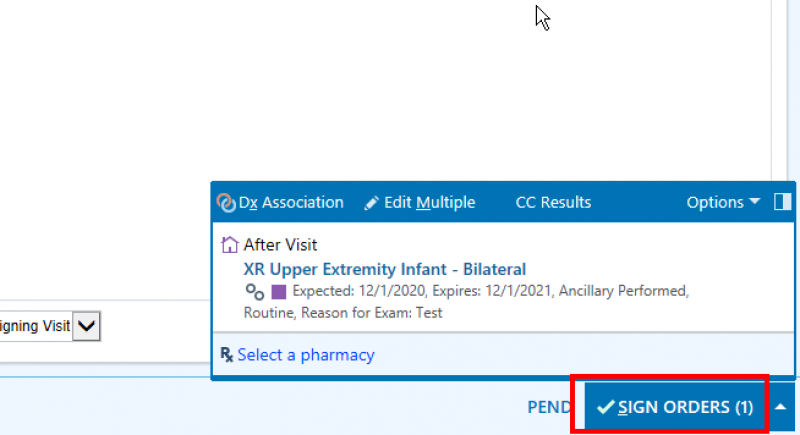Click the Edit Multiple pencil icon
800x435 pixels.
(x=371, y=203)
